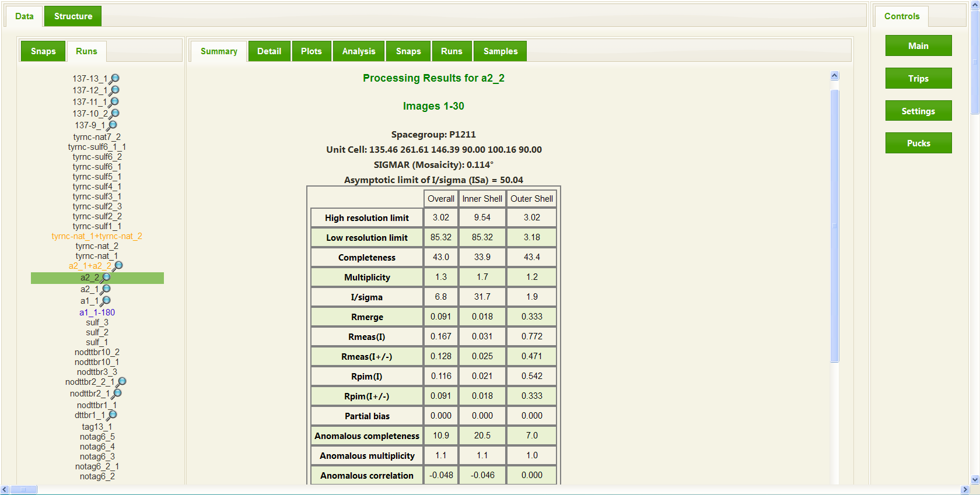
Task: Select run notag6_2_1
Action: click(x=97, y=466)
